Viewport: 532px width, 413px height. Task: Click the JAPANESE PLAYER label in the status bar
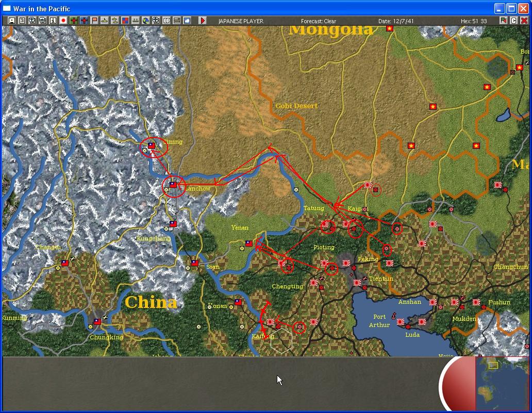(x=241, y=21)
